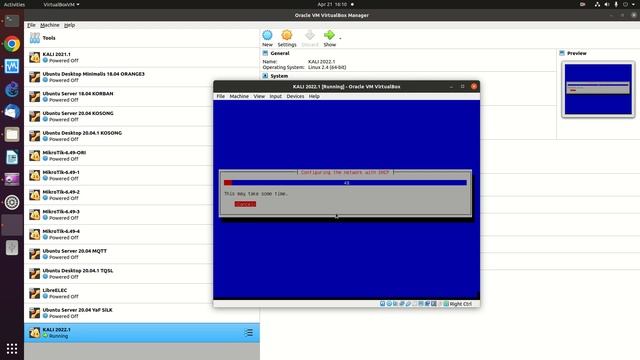
Task: Click the red Cancel button in installer
Action: click(x=245, y=204)
